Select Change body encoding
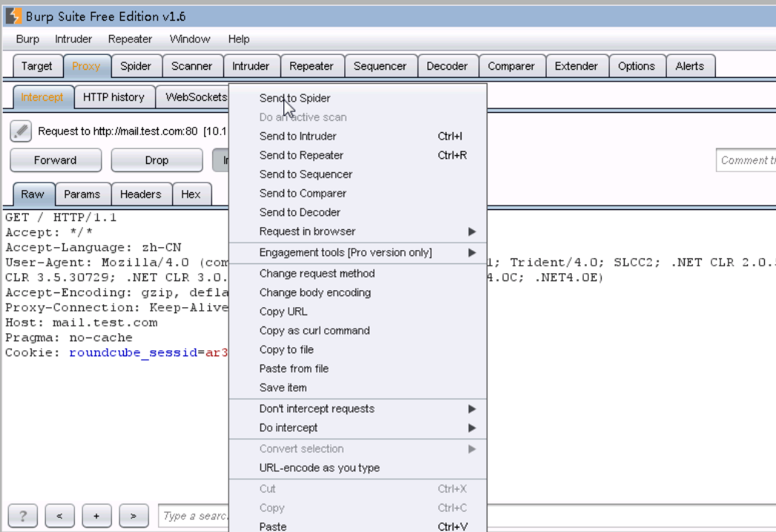776x532 pixels. (358, 292)
